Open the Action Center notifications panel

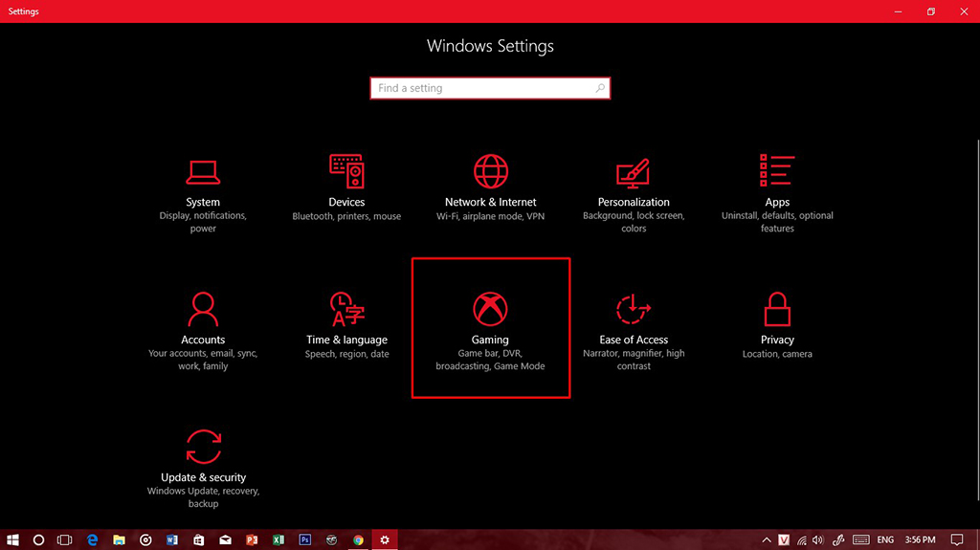pos(957,539)
